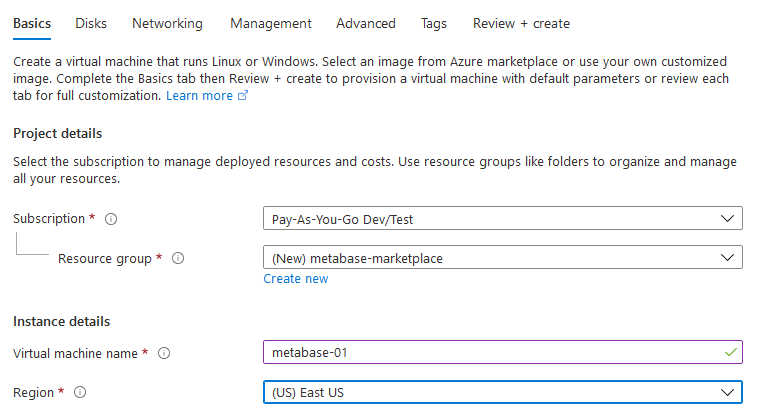Expand the Resource group dropdown arrow

[727, 258]
